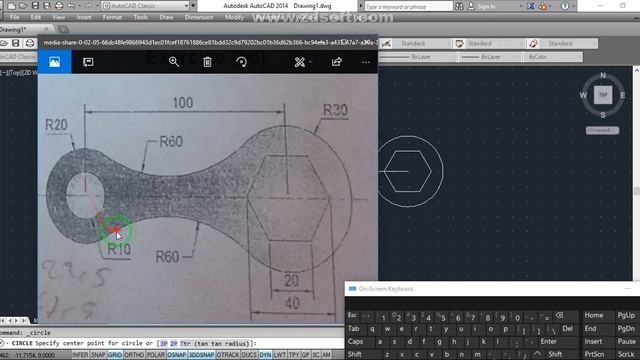Click the PrtScn key on the On-Screen Keyboard

(x=594, y=354)
